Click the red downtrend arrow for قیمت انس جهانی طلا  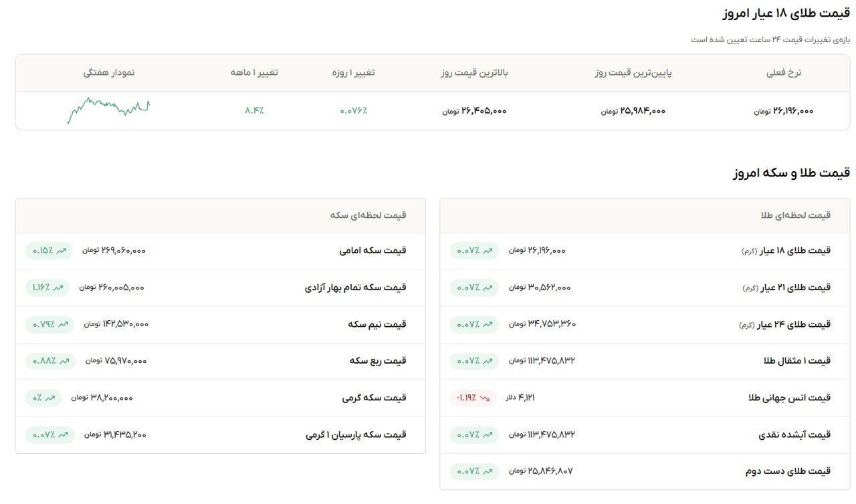(485, 398)
